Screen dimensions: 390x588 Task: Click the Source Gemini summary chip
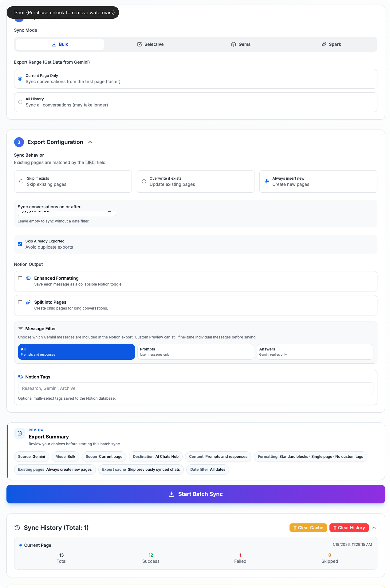(x=32, y=457)
